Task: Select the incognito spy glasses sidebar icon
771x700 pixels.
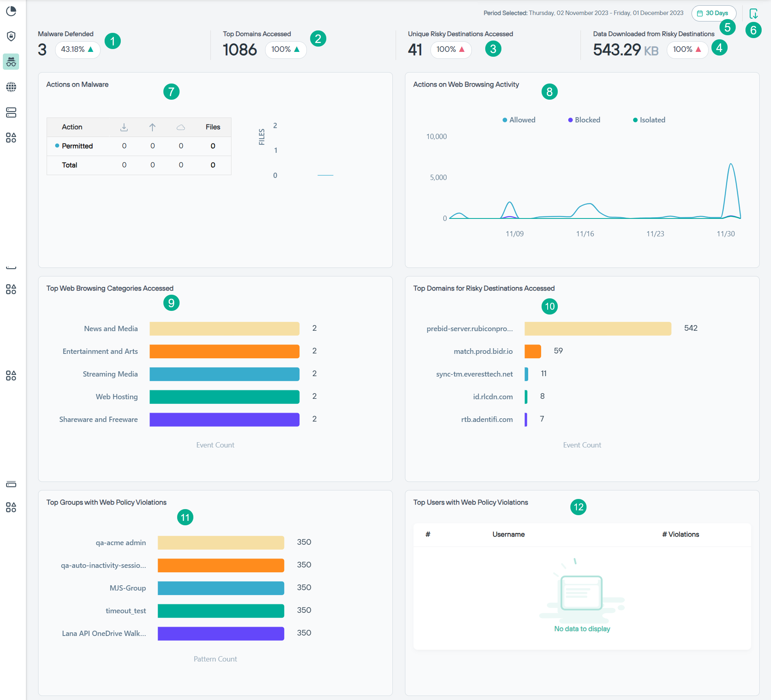Action: pyautogui.click(x=11, y=62)
